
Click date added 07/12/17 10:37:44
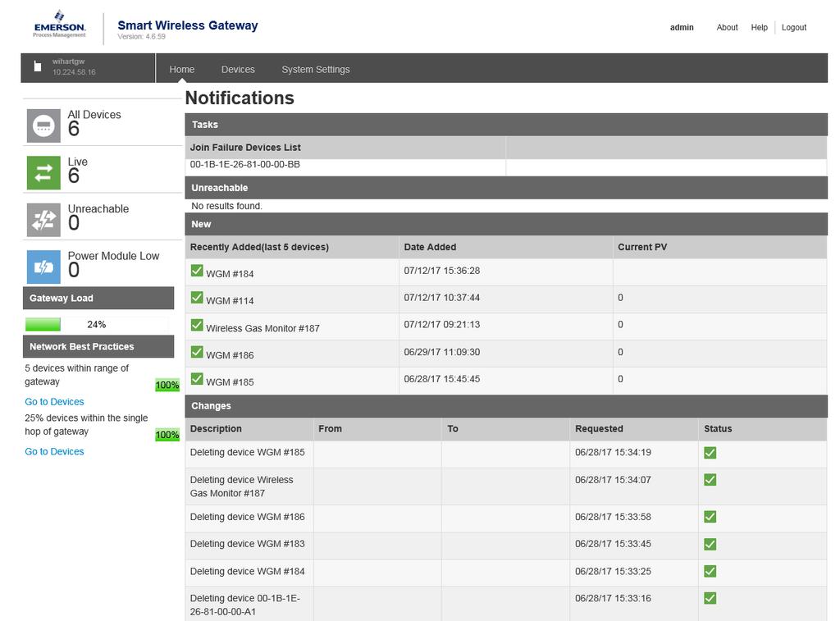pos(442,297)
